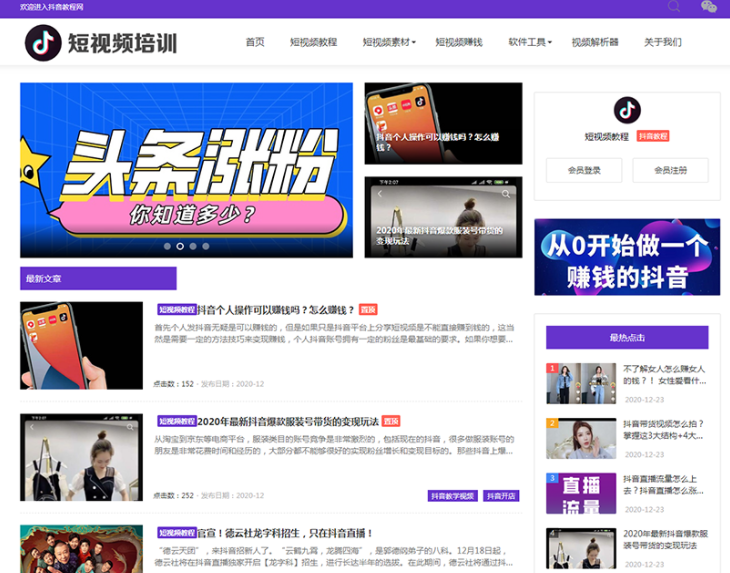Click the 抖音开店 tag

coord(501,496)
